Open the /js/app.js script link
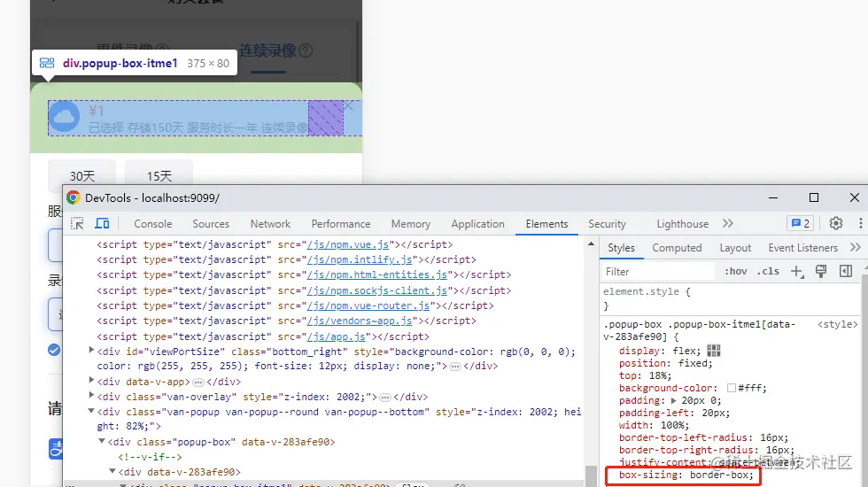This screenshot has height=487, width=868. 337,336
